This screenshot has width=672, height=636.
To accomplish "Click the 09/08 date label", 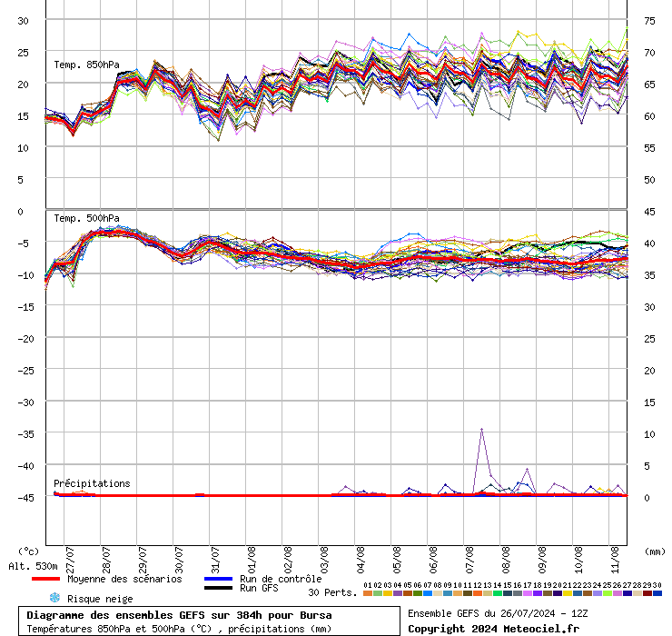I will (542, 560).
